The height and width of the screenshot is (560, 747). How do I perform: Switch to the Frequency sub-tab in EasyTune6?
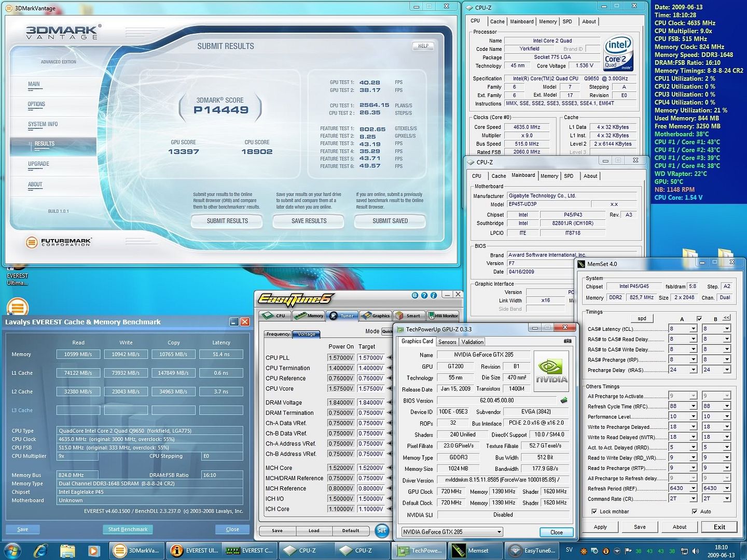tap(278, 334)
